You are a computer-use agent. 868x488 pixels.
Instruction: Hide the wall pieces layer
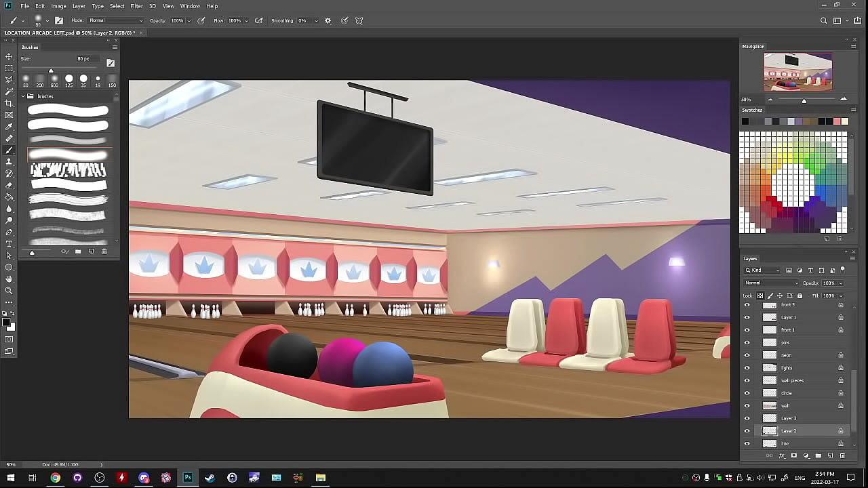(x=747, y=380)
